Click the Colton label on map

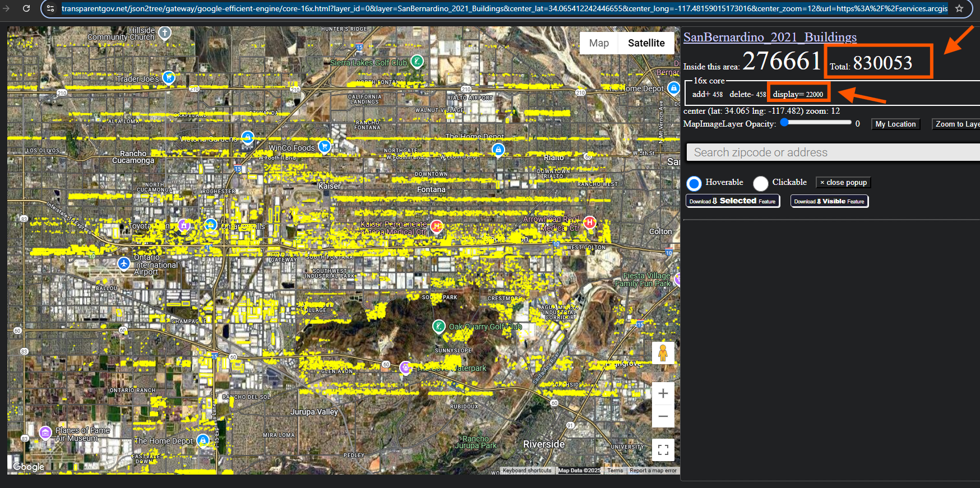point(660,231)
